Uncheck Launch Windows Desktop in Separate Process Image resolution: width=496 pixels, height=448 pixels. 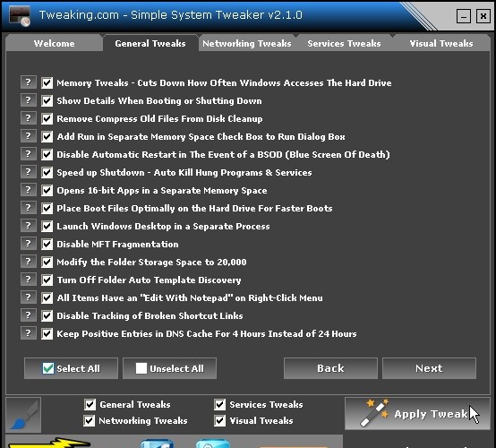click(47, 227)
